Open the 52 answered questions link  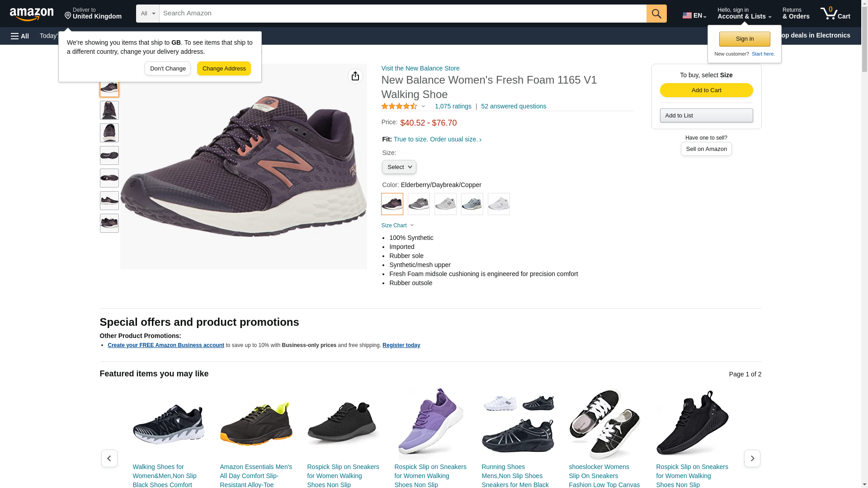513,106
